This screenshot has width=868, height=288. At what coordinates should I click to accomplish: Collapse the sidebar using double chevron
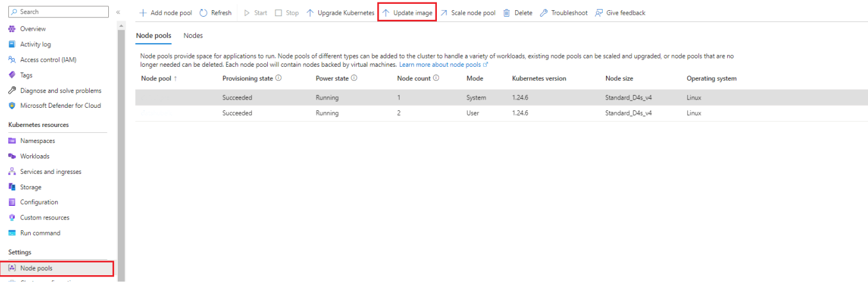pyautogui.click(x=118, y=12)
